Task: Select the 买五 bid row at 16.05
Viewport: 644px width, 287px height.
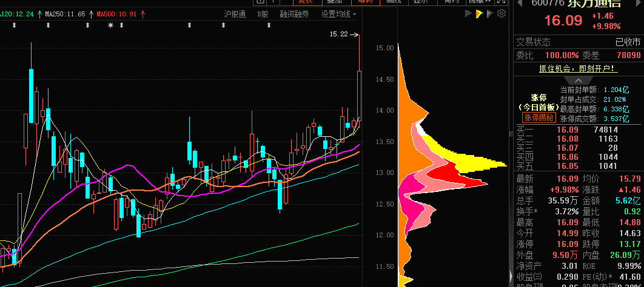Action: tap(579, 166)
